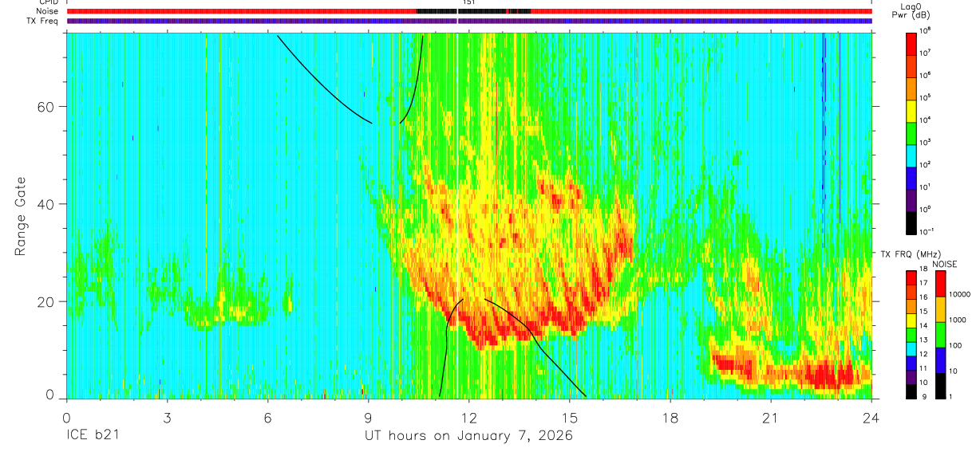Click the green segment of NOISE colorbar
The height and width of the screenshot is (452, 980).
coord(941,335)
